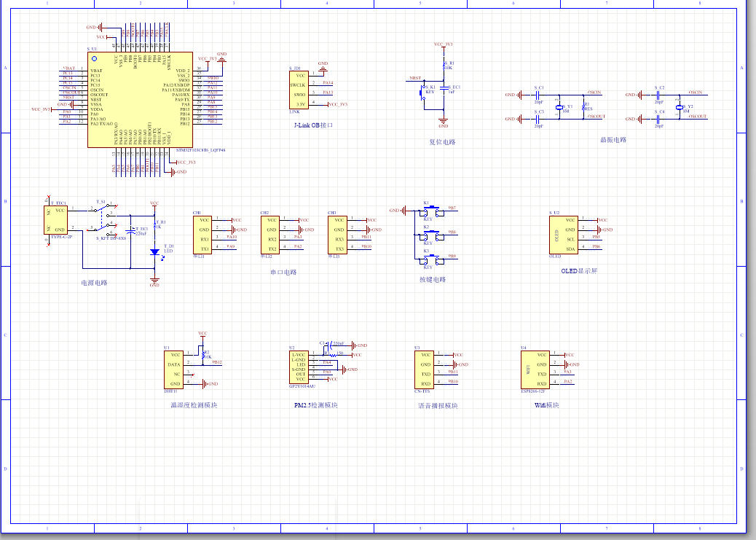Select the GP2Y1014AU dust sensor block

click(299, 367)
